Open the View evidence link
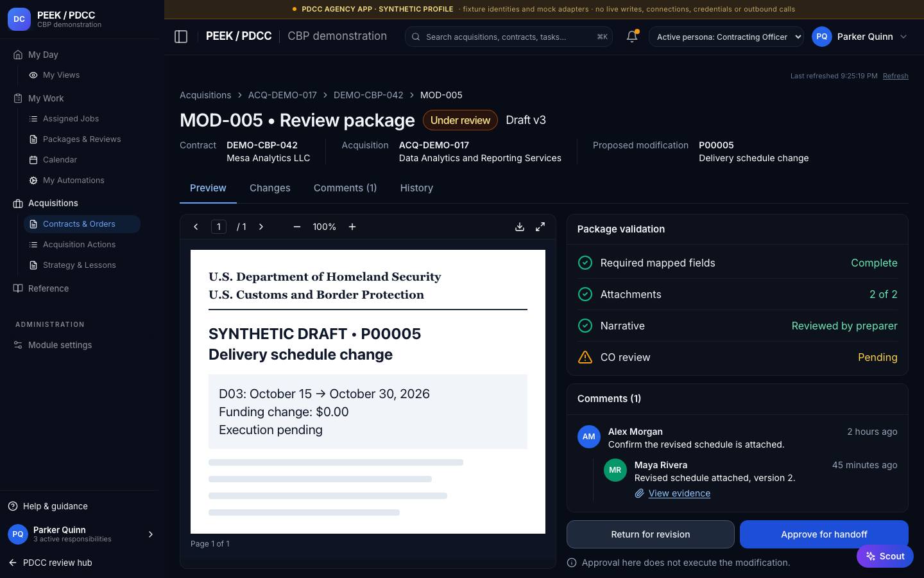The height and width of the screenshot is (578, 924). pos(680,493)
